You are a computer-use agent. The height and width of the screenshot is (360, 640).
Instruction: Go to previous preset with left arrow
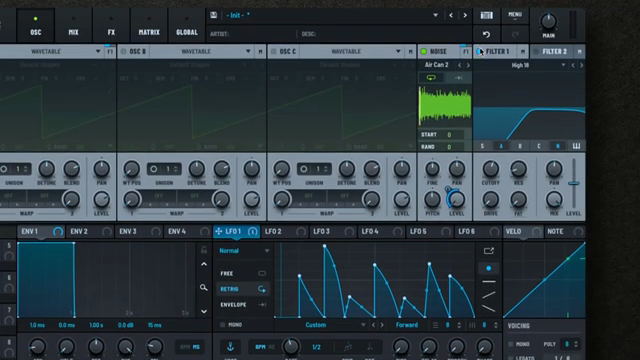click(x=451, y=16)
